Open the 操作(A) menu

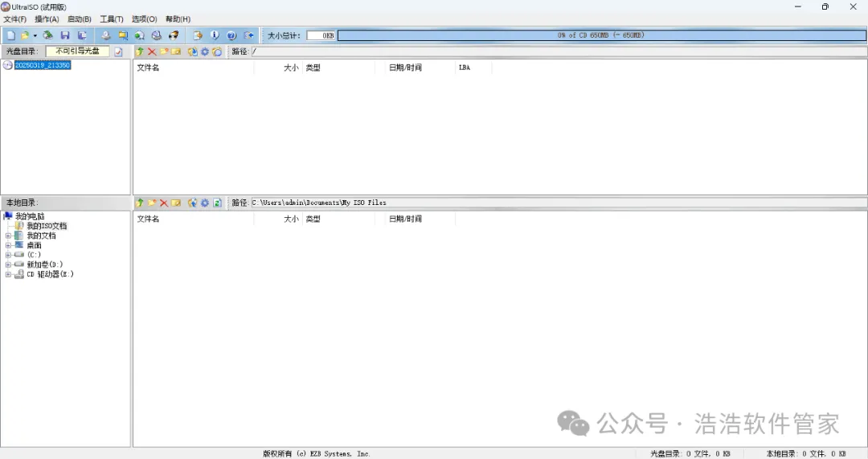pos(47,18)
